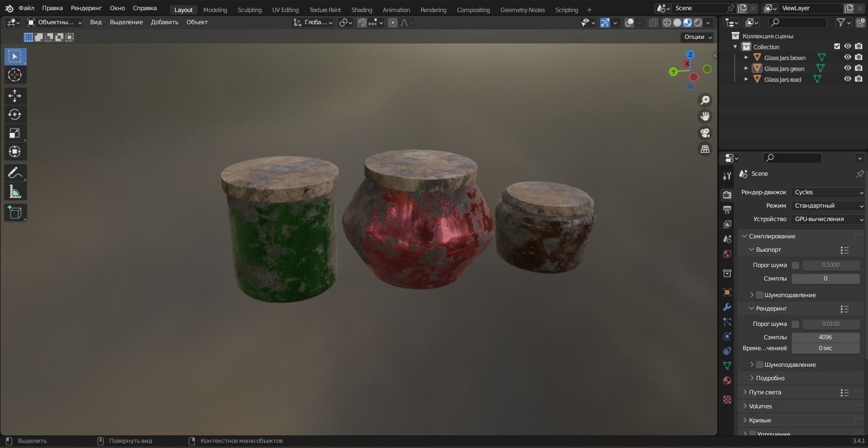Open Пути света presets list button
The height and width of the screenshot is (448, 868).
(x=844, y=392)
